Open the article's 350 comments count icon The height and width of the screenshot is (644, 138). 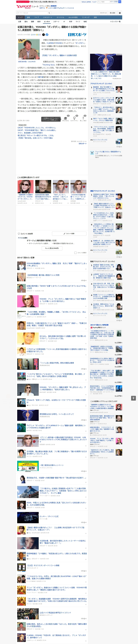click(34, 35)
